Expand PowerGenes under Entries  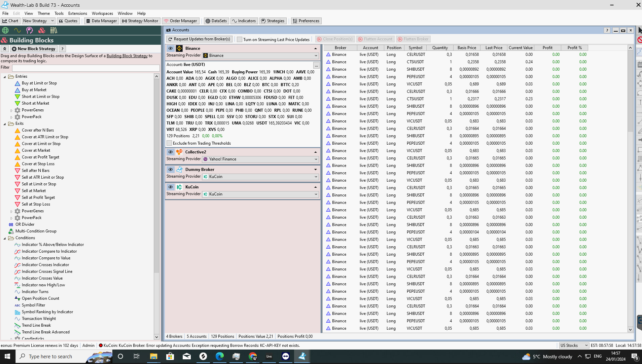coord(11,110)
